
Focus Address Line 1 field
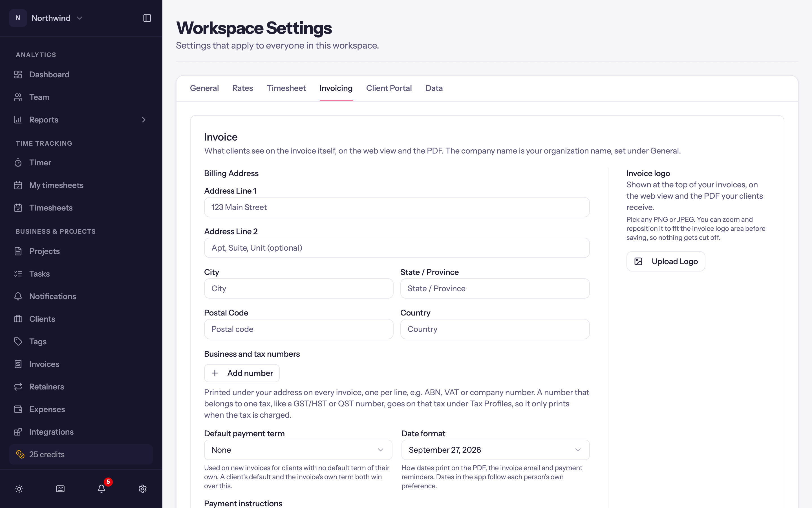[x=397, y=207]
